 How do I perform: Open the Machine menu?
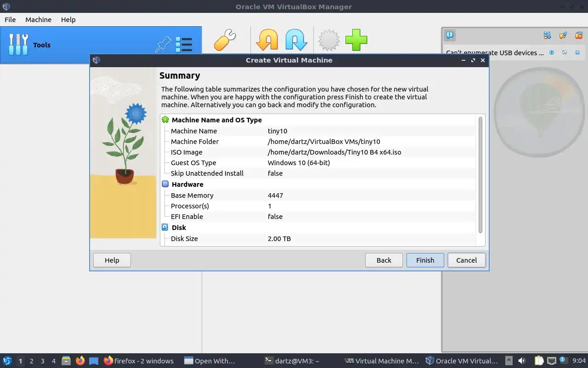coord(38,19)
